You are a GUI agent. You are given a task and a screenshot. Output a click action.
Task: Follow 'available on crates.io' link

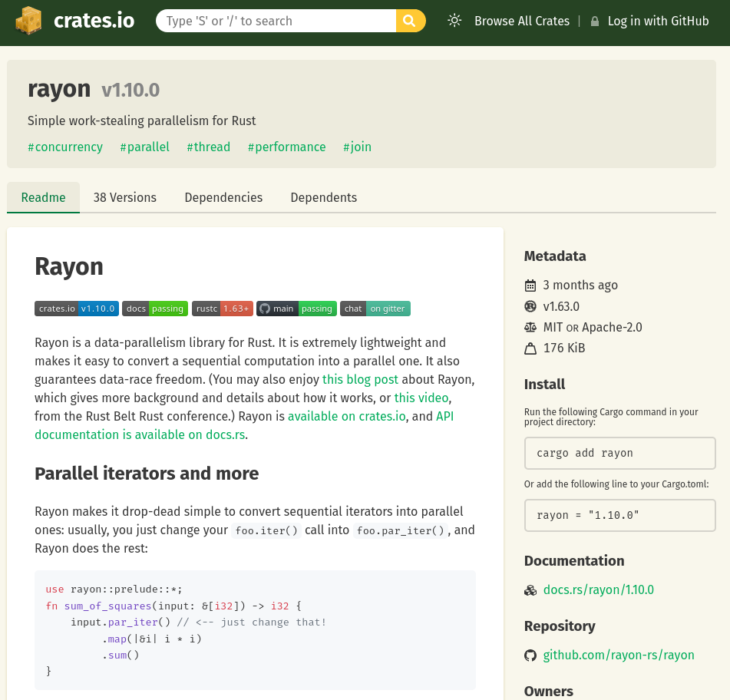pyautogui.click(x=347, y=416)
